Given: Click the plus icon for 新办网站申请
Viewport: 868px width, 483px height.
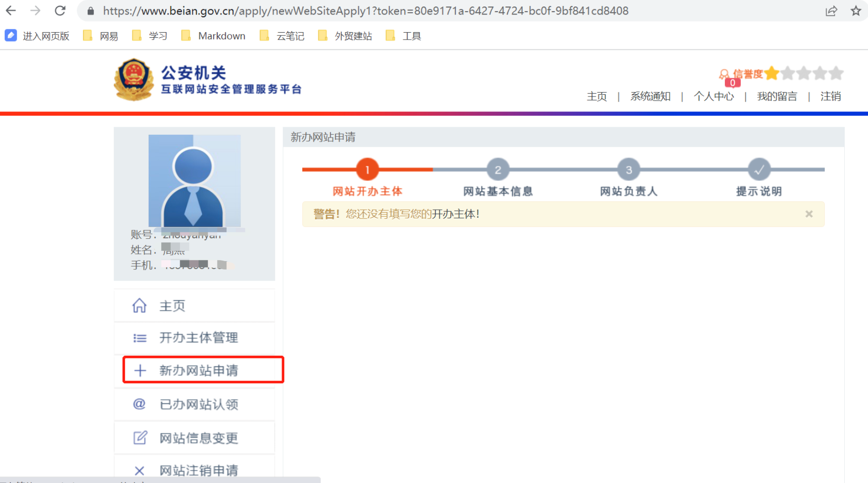Looking at the screenshot, I should coord(140,371).
